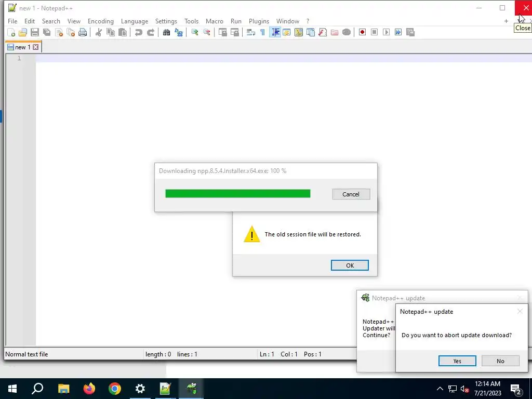Click the Paste toolbar icon

pyautogui.click(x=123, y=32)
